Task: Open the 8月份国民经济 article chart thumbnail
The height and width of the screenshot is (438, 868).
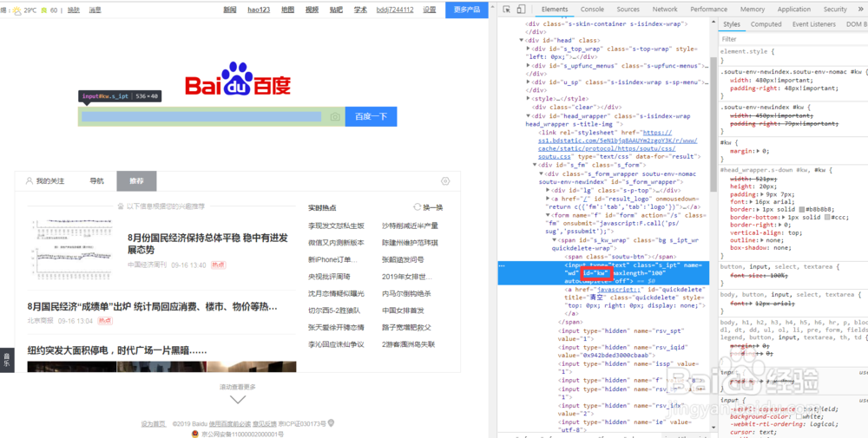Action: 71,248
